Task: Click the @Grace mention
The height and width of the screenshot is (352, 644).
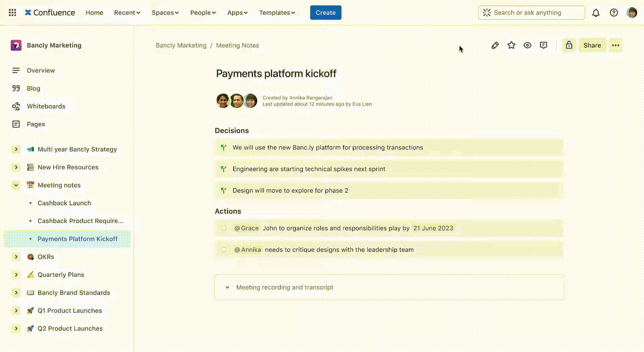Action: (x=247, y=228)
